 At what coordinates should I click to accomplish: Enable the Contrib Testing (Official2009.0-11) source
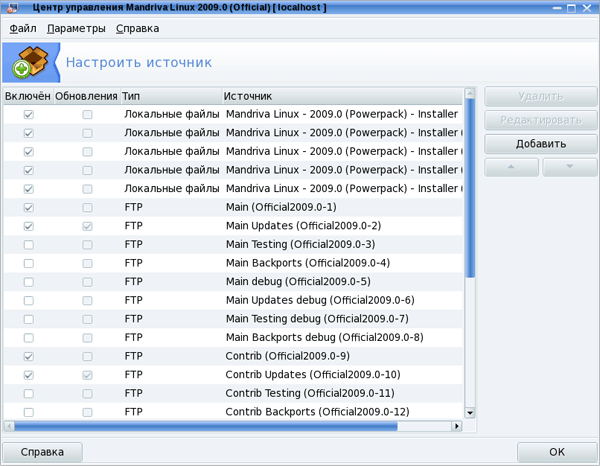tap(28, 393)
